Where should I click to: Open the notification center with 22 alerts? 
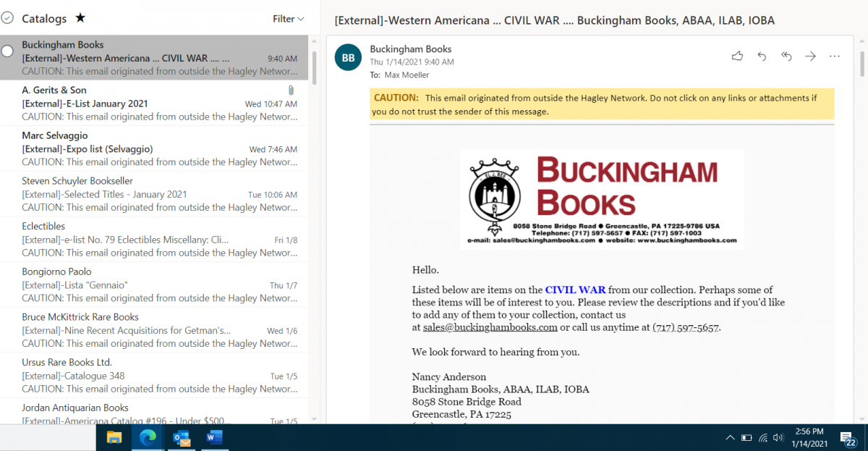848,438
